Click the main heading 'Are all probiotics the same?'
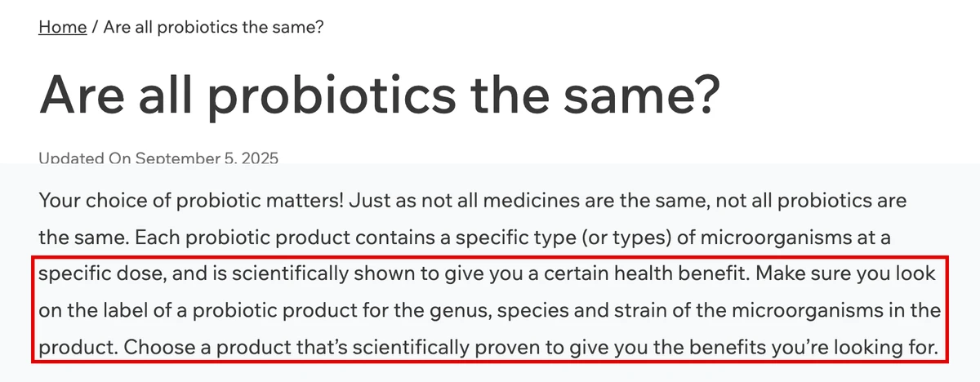 pos(381,95)
